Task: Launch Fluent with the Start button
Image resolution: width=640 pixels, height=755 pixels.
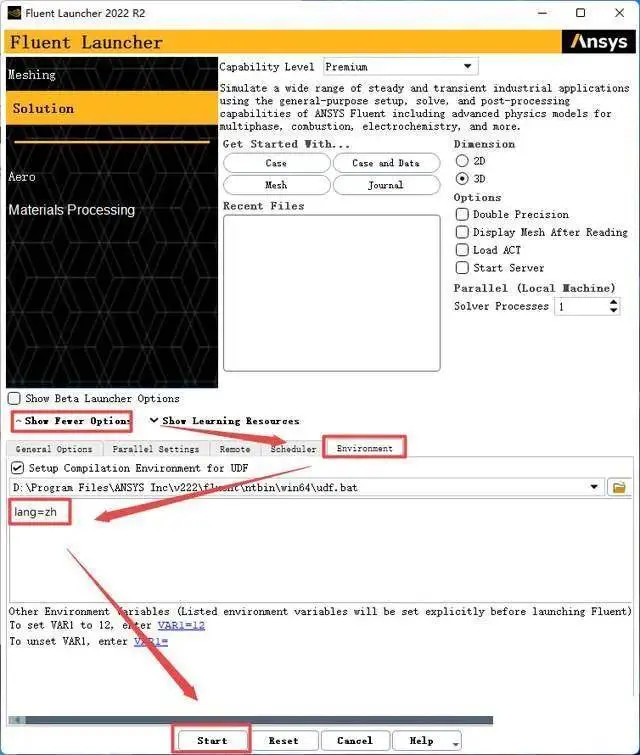Action: click(x=212, y=740)
